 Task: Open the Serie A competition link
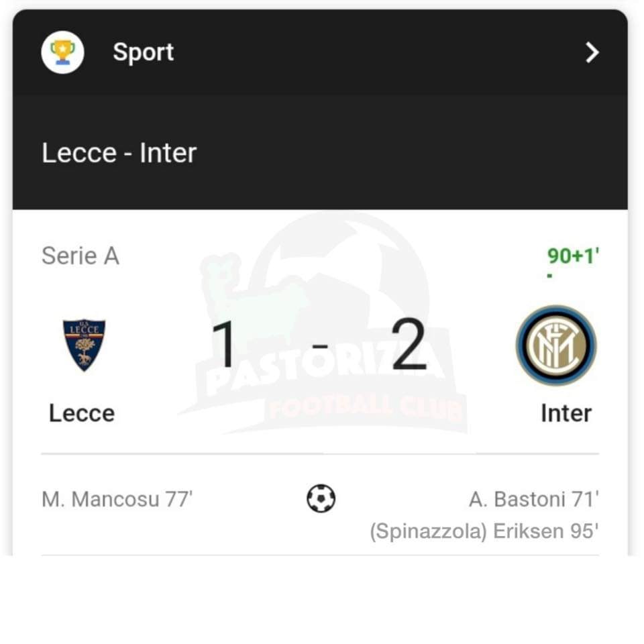click(80, 256)
